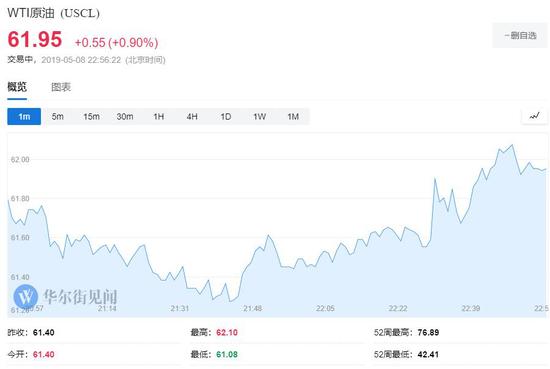The width and height of the screenshot is (550, 369).
Task: Select the 4H time interval
Action: pos(192,116)
